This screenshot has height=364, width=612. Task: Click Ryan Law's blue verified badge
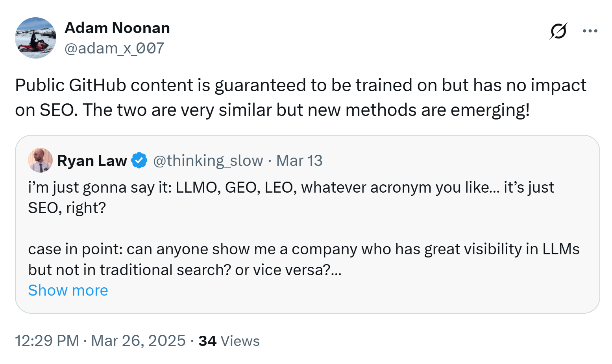(x=139, y=159)
